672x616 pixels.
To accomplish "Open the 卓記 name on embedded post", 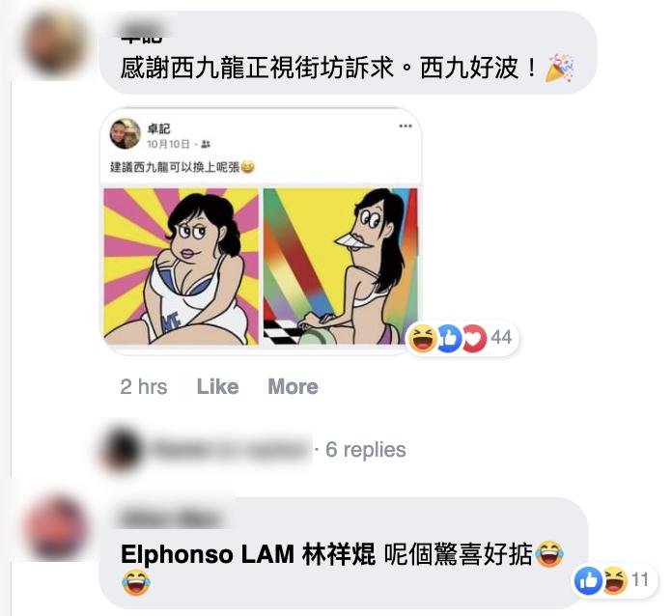I will pyautogui.click(x=158, y=128).
